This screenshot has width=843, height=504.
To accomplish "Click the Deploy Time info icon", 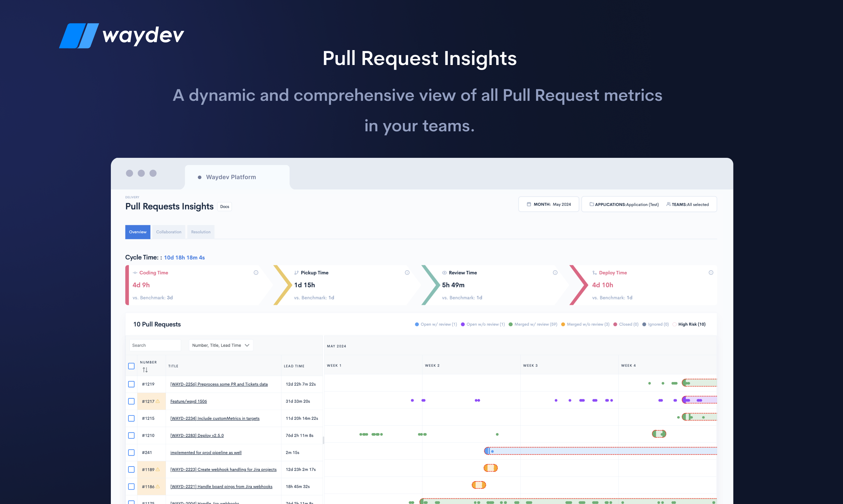I will [711, 273].
